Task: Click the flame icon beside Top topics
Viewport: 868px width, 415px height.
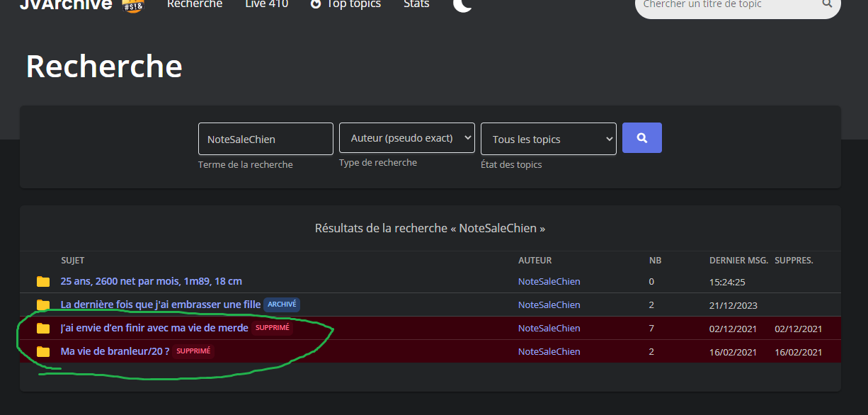Action: pyautogui.click(x=316, y=4)
